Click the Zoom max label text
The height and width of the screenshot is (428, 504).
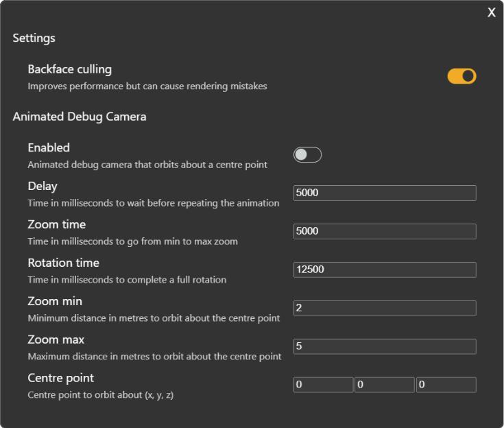(56, 340)
